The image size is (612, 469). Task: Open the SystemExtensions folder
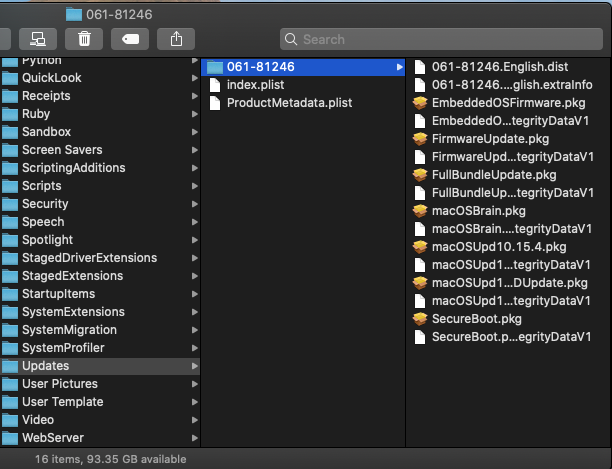tap(100, 312)
